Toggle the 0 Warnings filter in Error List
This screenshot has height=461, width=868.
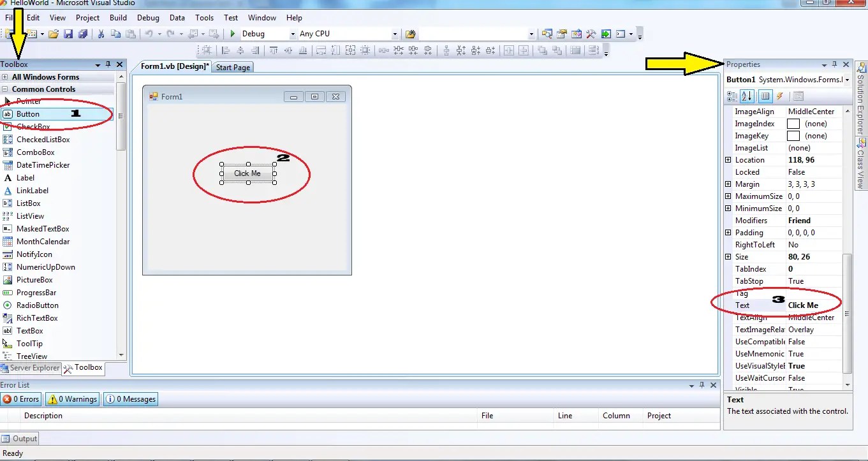pyautogui.click(x=71, y=399)
